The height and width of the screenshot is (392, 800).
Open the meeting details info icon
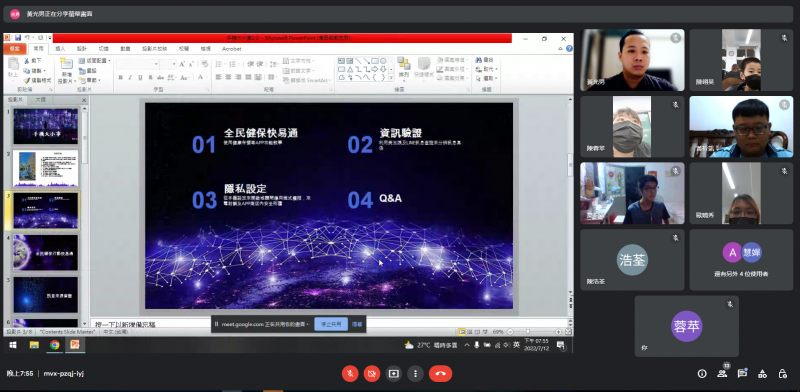coord(702,374)
